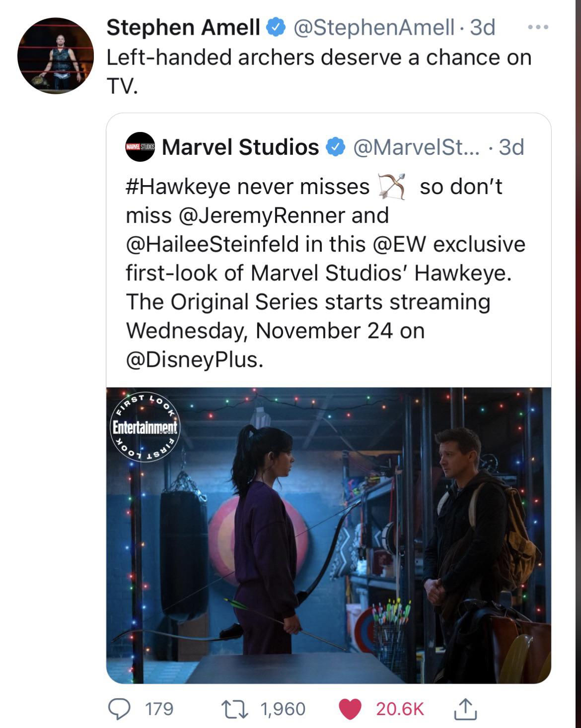
Task: Click Marvel Studios' profile avatar
Action: coord(141,147)
